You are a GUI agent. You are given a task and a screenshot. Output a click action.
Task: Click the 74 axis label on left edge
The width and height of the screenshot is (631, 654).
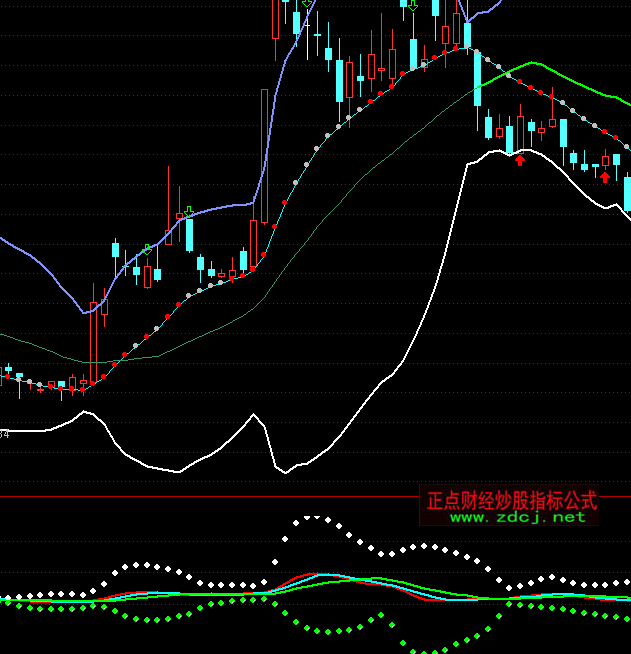4,434
